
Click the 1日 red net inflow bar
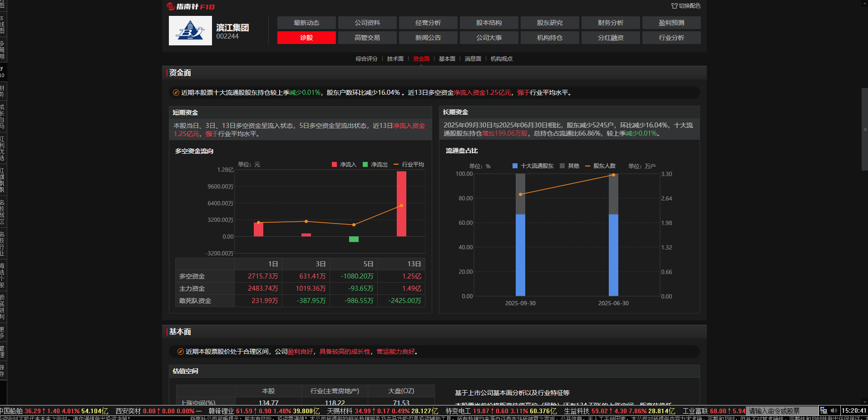point(258,230)
